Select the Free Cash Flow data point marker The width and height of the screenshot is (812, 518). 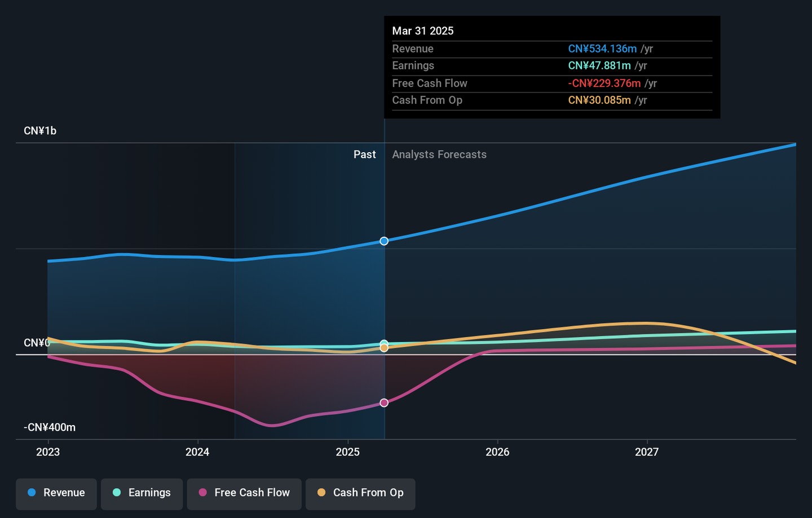tap(384, 402)
